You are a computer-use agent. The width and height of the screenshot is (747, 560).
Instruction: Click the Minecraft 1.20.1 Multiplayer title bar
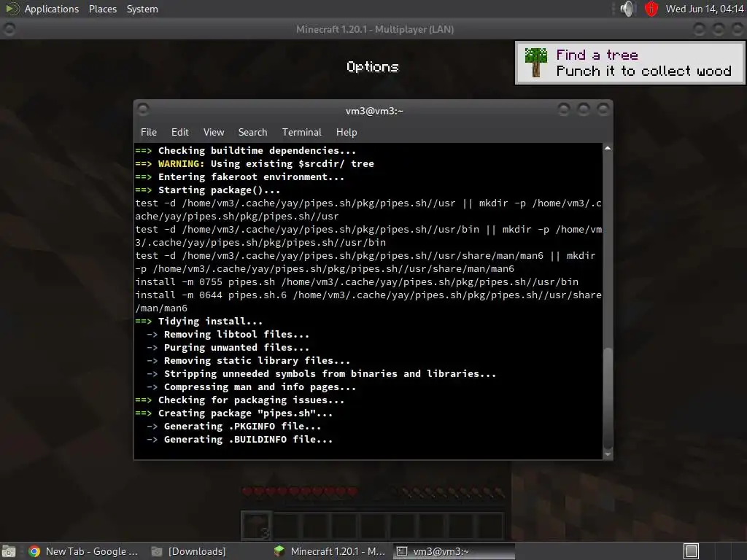(374, 29)
